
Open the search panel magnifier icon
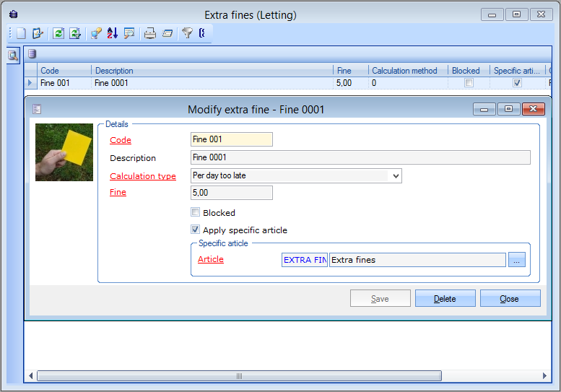12,55
